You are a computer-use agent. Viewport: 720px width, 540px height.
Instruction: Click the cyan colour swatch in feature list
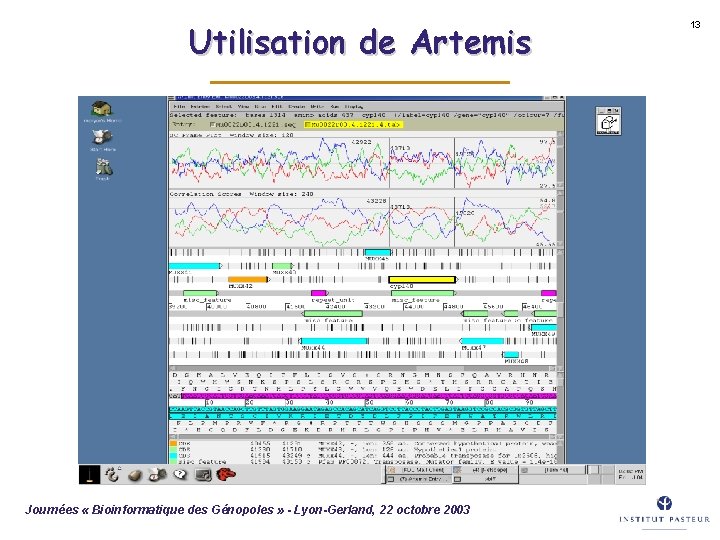173,456
